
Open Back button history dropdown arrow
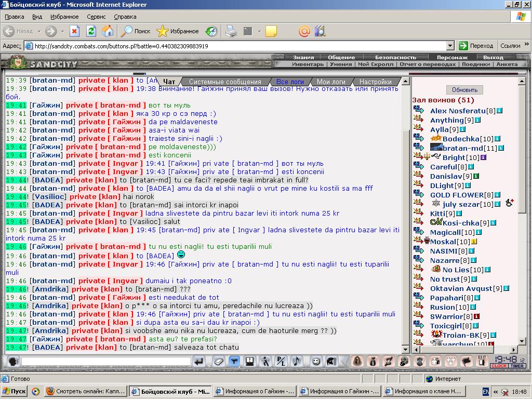pyautogui.click(x=39, y=31)
